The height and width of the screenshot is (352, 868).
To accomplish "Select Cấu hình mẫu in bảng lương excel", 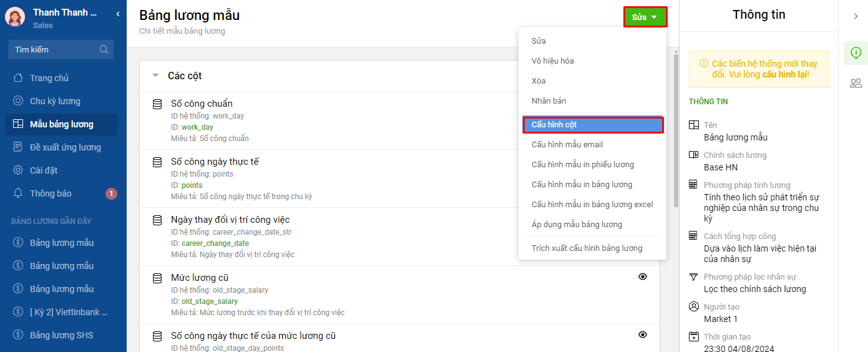I will [592, 205].
